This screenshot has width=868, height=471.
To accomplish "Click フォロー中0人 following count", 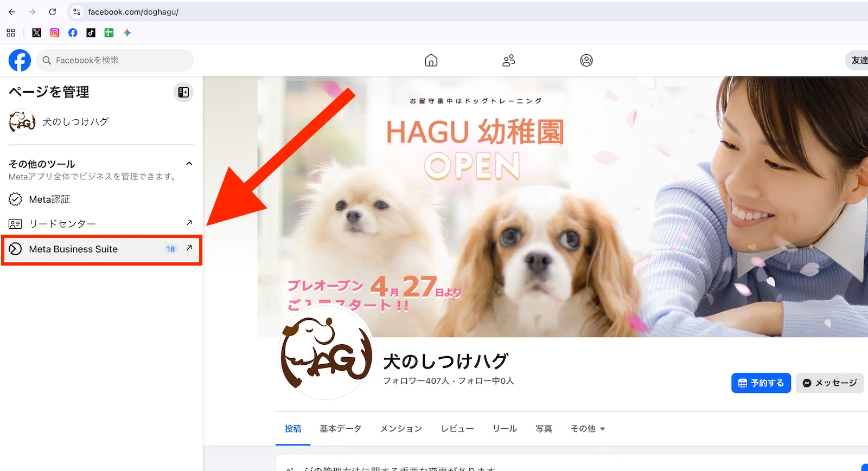I will 486,381.
